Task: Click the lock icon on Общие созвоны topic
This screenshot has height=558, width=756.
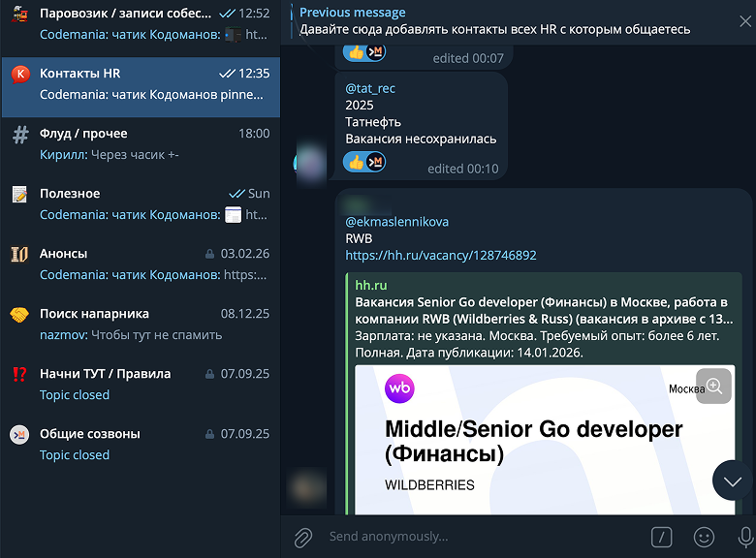Action: pos(209,434)
